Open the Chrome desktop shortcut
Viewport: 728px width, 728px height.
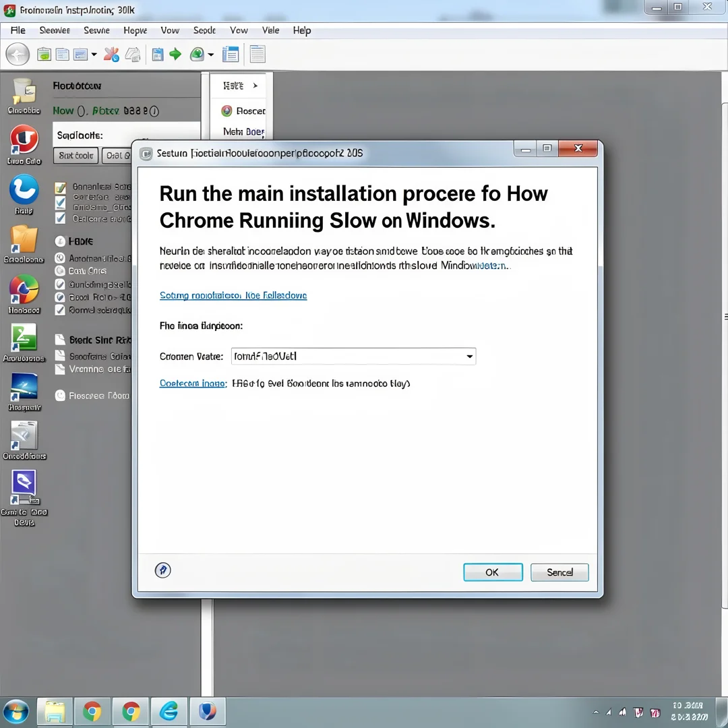[24, 294]
